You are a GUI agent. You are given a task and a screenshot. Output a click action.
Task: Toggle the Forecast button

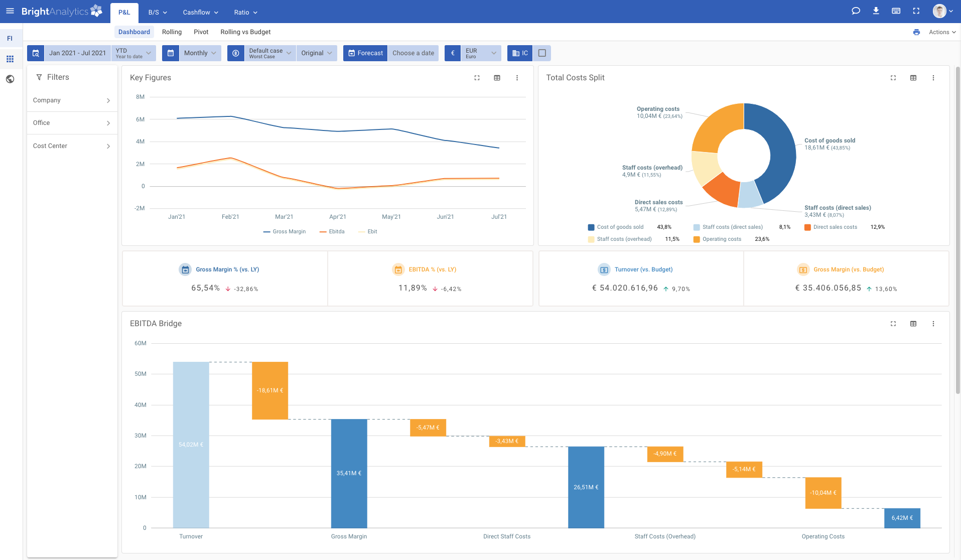click(365, 53)
